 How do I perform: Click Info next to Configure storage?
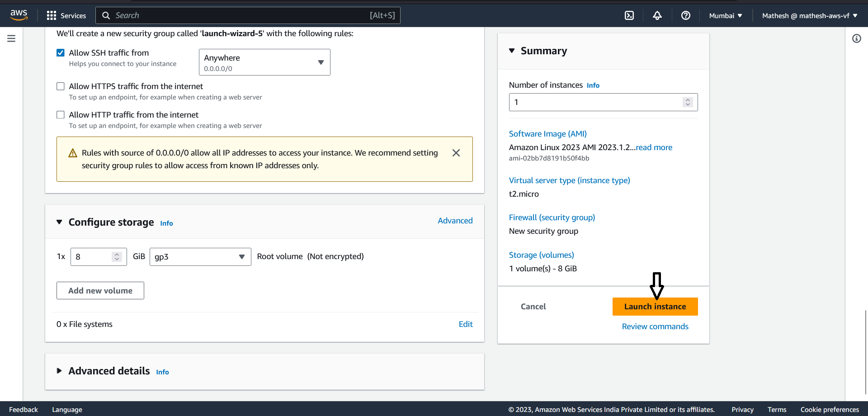coord(166,223)
